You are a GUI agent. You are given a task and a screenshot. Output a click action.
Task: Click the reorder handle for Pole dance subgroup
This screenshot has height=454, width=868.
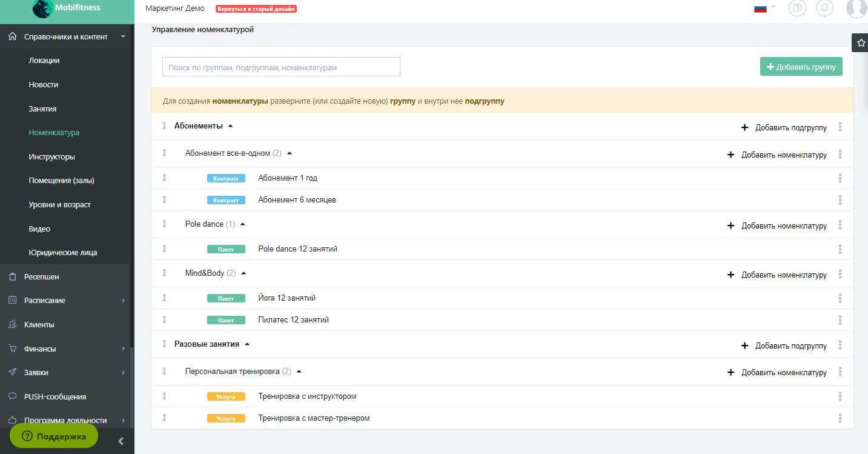pos(164,224)
